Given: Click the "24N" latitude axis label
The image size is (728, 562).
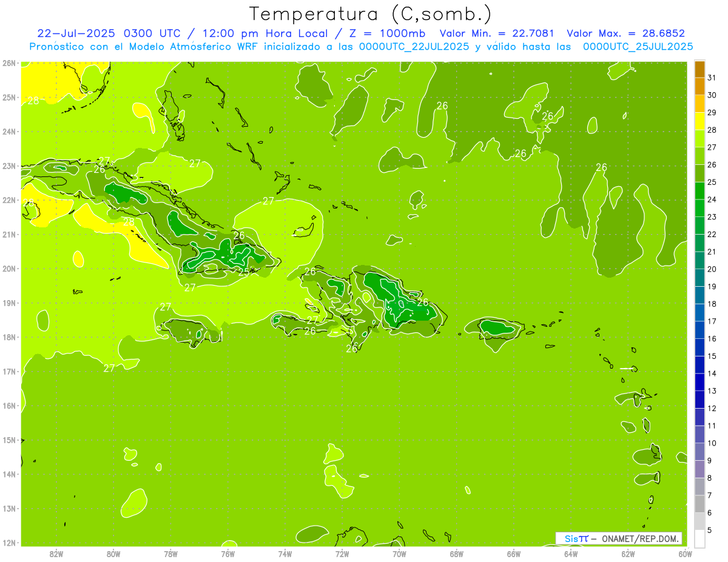Looking at the screenshot, I should (8, 132).
